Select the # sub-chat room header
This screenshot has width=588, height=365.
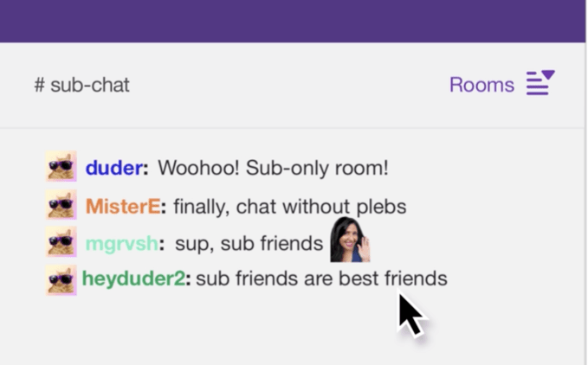pyautogui.click(x=81, y=85)
